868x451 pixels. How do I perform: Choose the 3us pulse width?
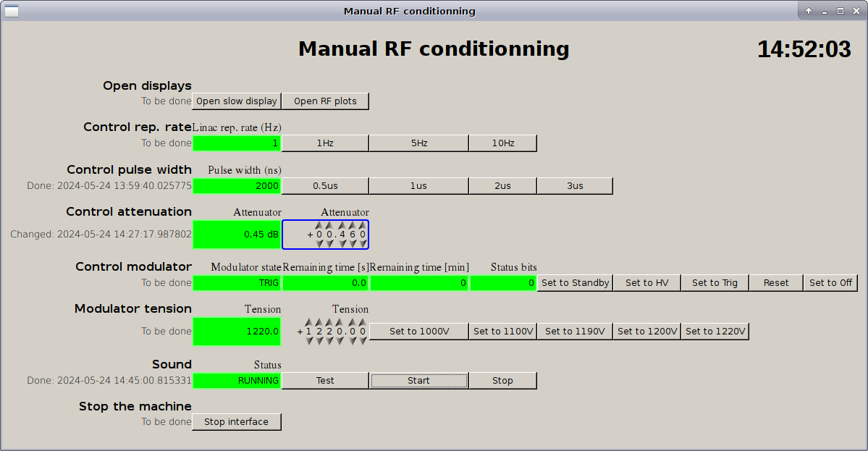[x=575, y=186]
